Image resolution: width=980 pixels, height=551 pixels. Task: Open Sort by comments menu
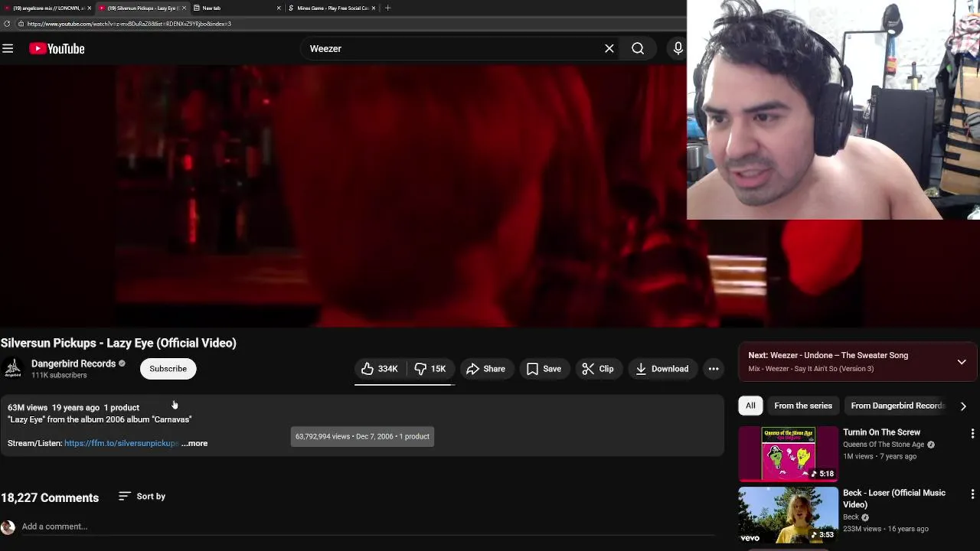[x=142, y=497]
